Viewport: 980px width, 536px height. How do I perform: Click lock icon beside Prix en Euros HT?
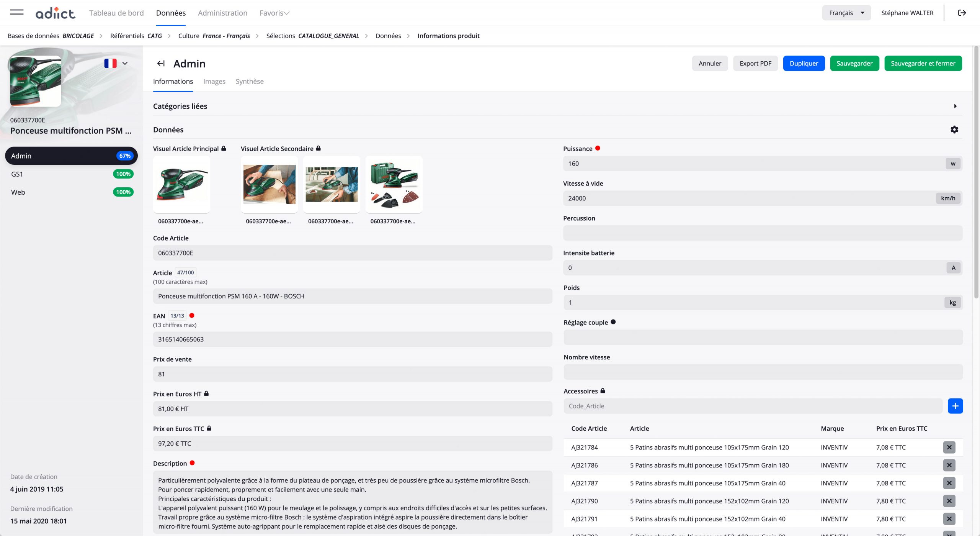tap(206, 393)
